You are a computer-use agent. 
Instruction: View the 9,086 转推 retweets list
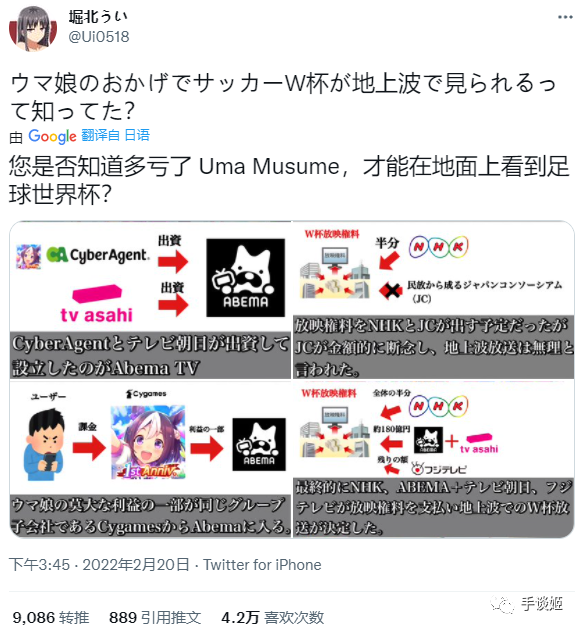[51, 617]
